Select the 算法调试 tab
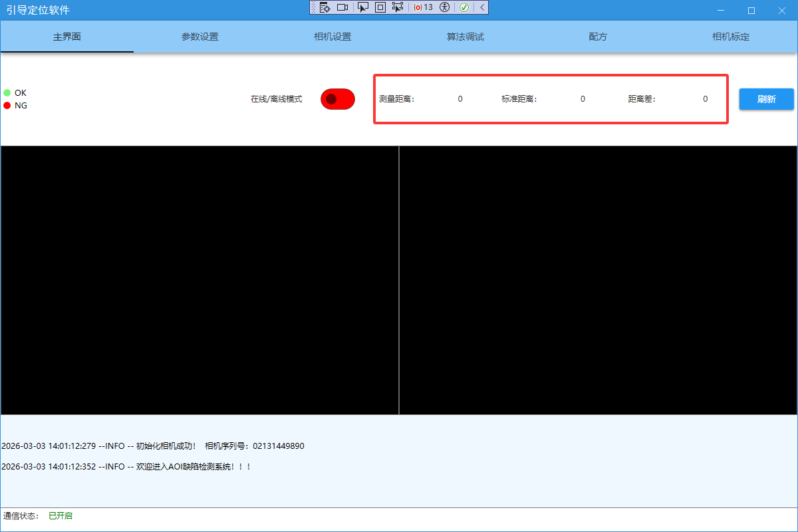This screenshot has width=798, height=532. (465, 37)
